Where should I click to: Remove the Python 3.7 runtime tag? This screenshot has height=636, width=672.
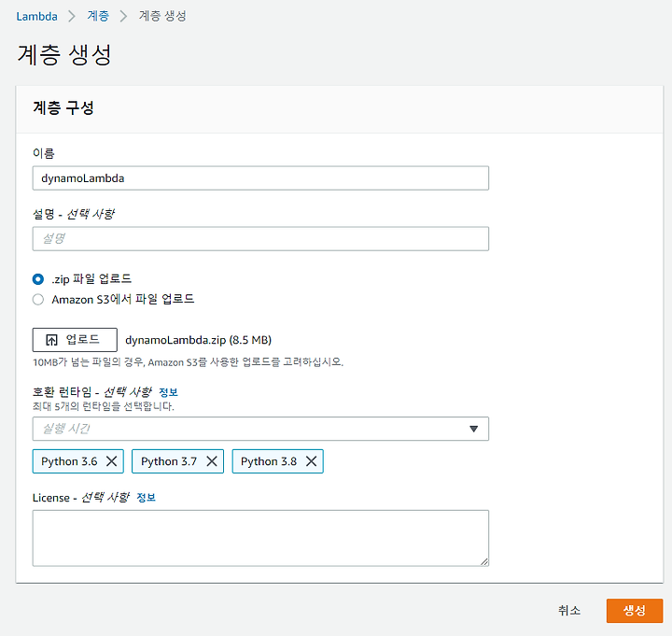[x=212, y=461]
